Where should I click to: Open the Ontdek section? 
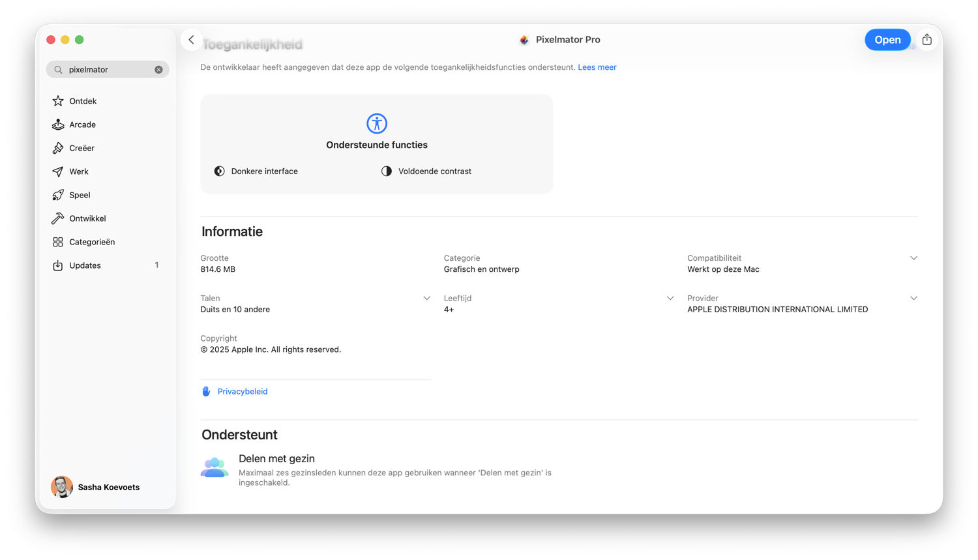108,101
